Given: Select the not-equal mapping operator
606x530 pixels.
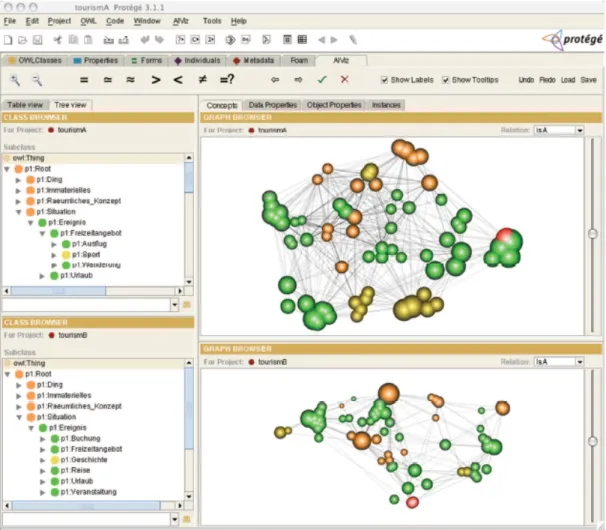Looking at the screenshot, I should pos(202,80).
